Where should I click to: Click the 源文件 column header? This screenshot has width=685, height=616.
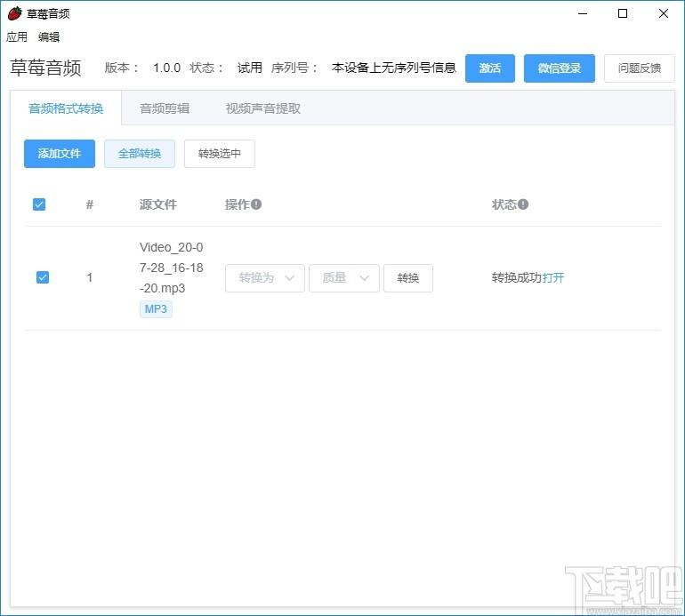pos(158,204)
